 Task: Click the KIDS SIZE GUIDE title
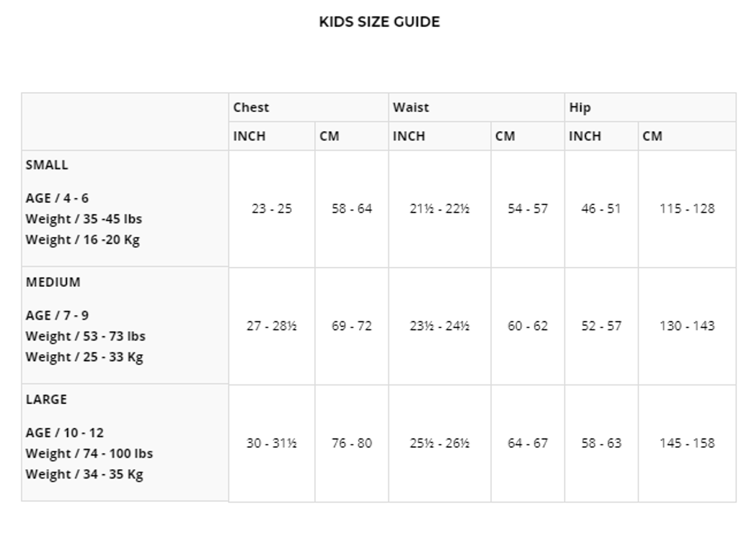(x=379, y=22)
